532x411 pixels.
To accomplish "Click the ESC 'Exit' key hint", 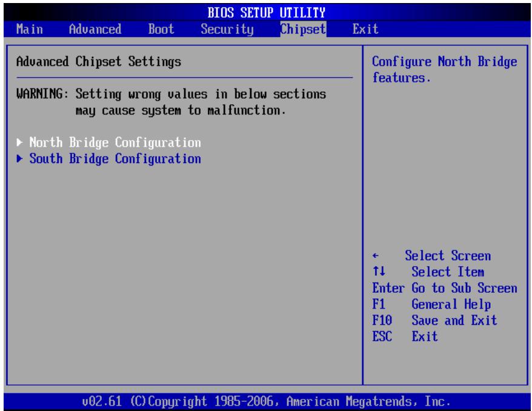I will pos(424,336).
